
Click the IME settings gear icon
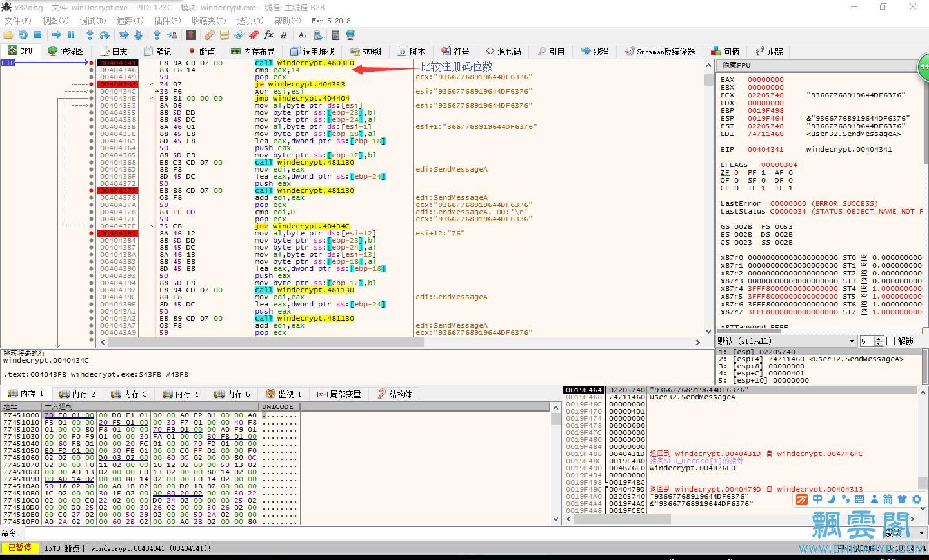(916, 499)
